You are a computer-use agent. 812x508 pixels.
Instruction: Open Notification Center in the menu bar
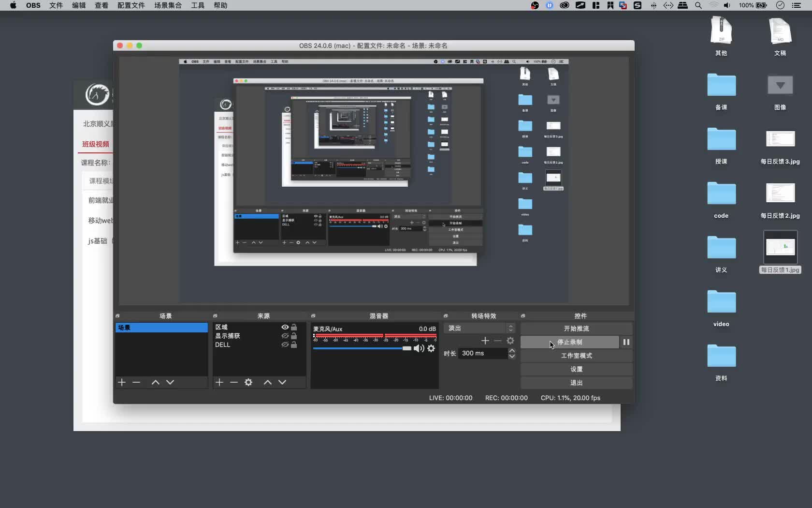pyautogui.click(x=797, y=5)
